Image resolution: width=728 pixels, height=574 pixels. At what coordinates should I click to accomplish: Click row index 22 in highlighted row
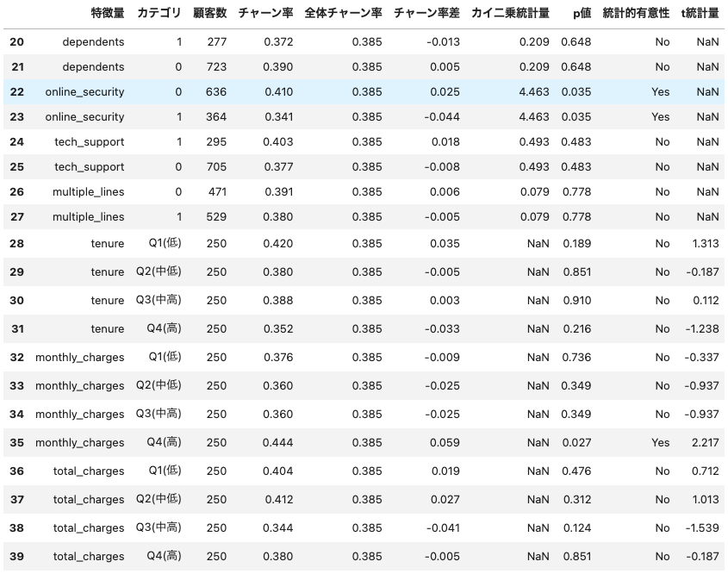(x=16, y=92)
